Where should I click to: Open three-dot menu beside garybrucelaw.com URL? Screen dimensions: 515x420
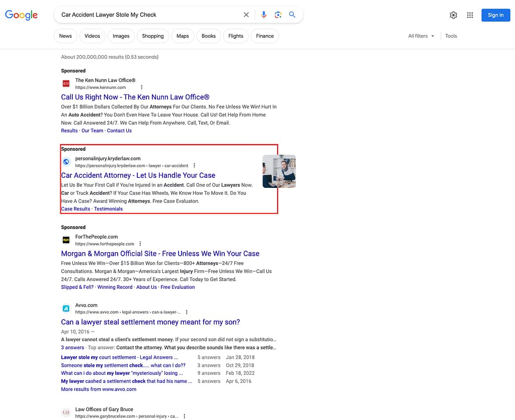click(184, 416)
